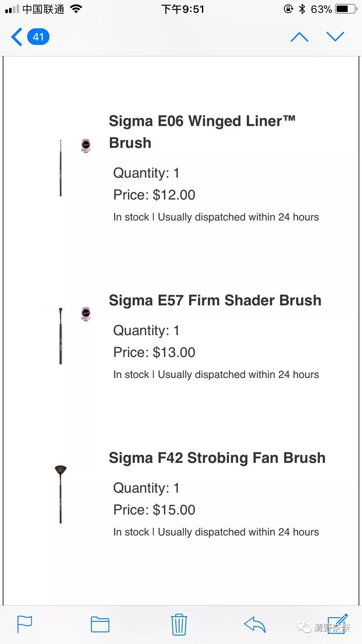The width and height of the screenshot is (362, 644).
Task: Open Sigma E06 Winged Liner Brush title
Action: coord(202,132)
